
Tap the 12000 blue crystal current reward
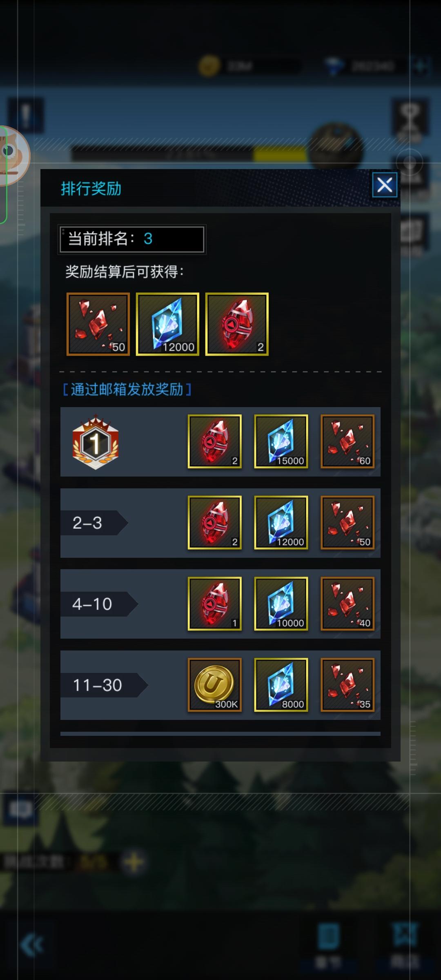(167, 324)
